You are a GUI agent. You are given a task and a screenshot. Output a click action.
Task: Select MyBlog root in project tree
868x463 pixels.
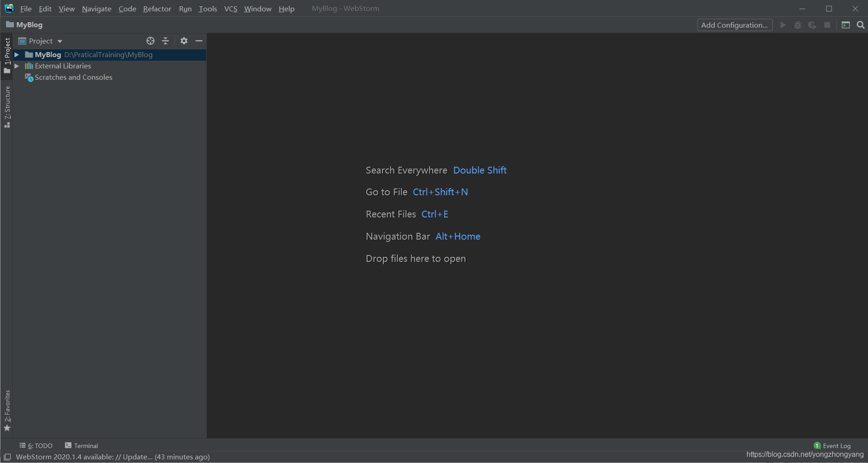pos(109,54)
